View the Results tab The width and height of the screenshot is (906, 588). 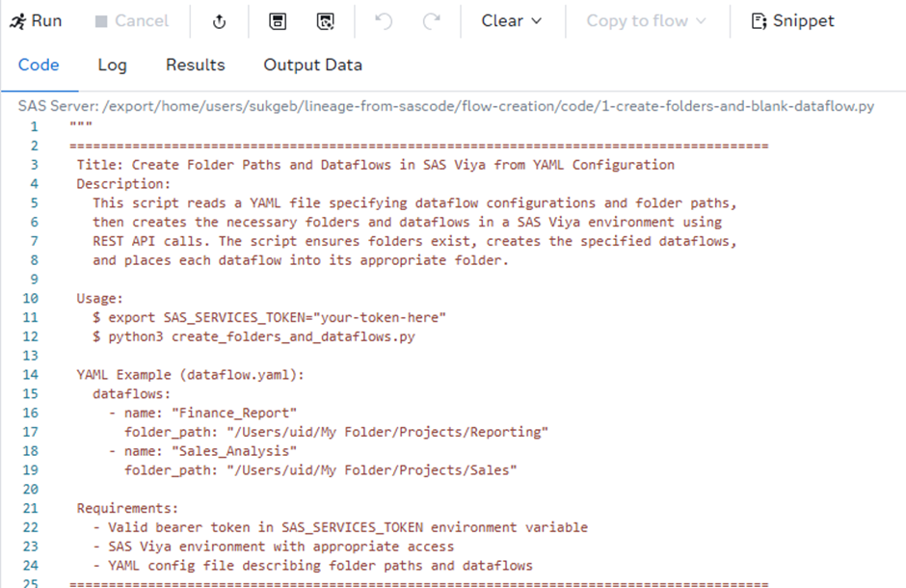[195, 66]
